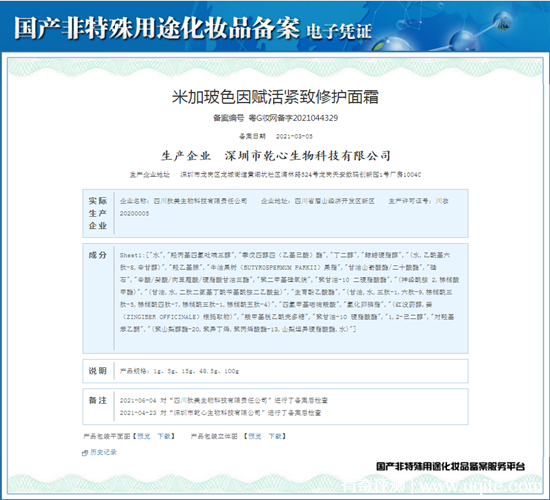Screen dimensions: 550x500
Task: Click the 2021-06-04 inspection remark
Action: pyautogui.click(x=224, y=400)
